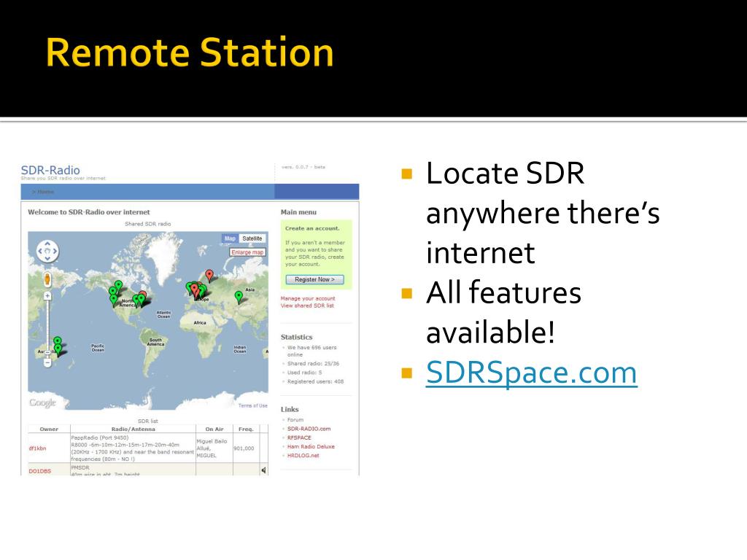
Task: Click the green marker in Asia
Action: [x=239, y=297]
